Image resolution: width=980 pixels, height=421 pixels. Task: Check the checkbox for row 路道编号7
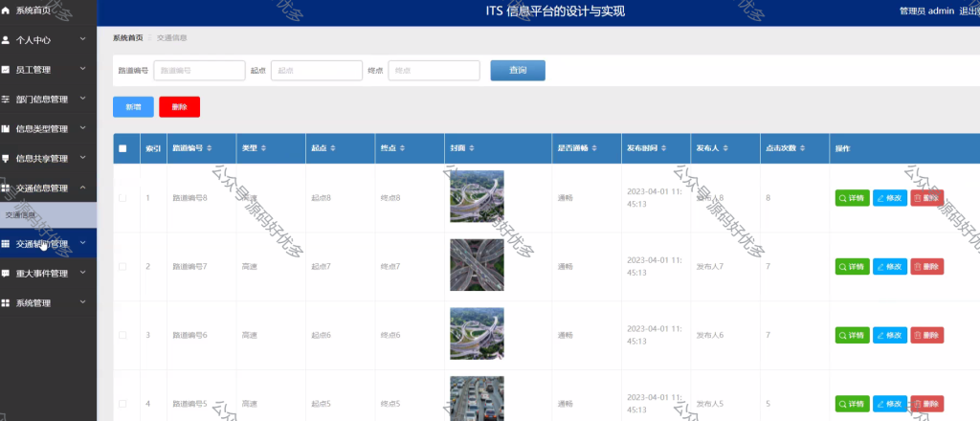pos(122,267)
